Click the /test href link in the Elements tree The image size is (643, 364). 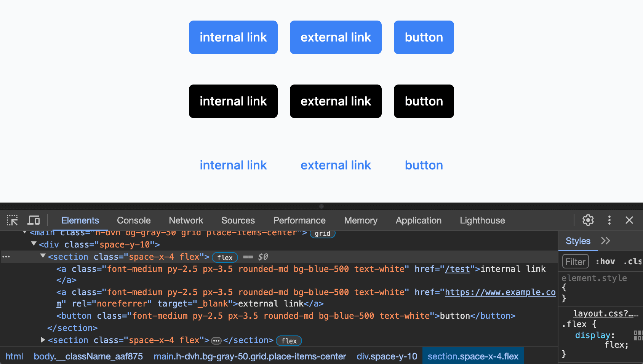457,269
